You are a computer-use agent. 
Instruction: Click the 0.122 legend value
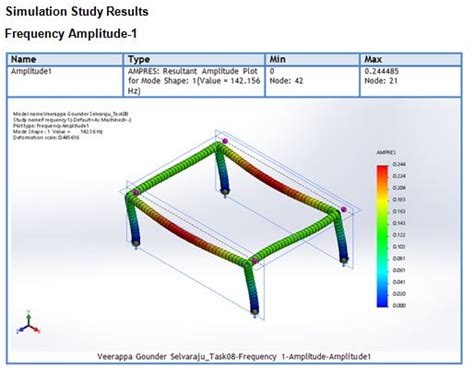pos(399,235)
